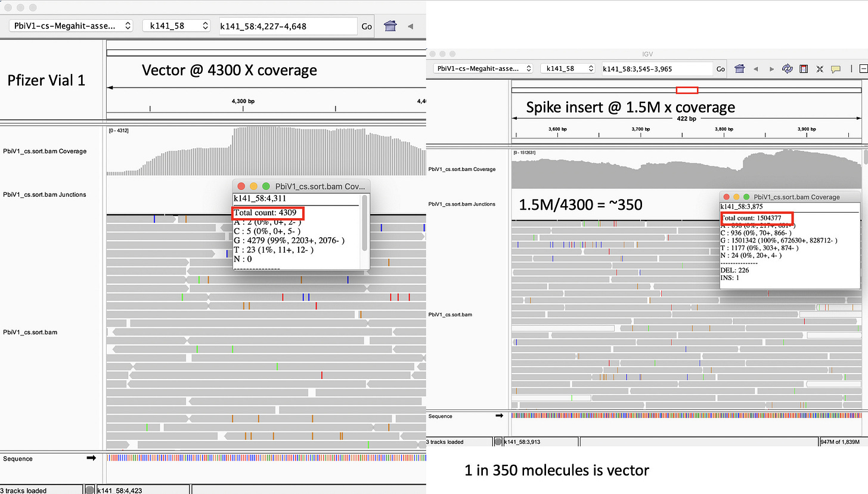
Task: Click the right IGV window's data panel scrollbar
Action: [864, 157]
